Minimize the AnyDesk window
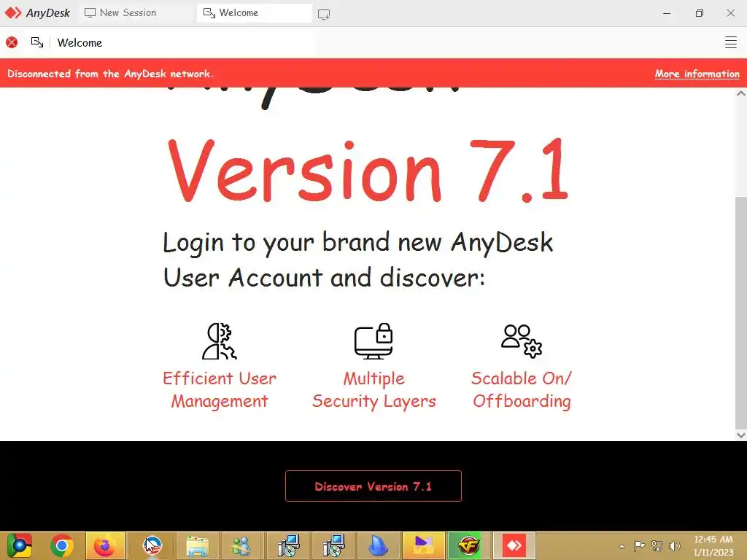Screen dimensions: 747x560 [667, 13]
